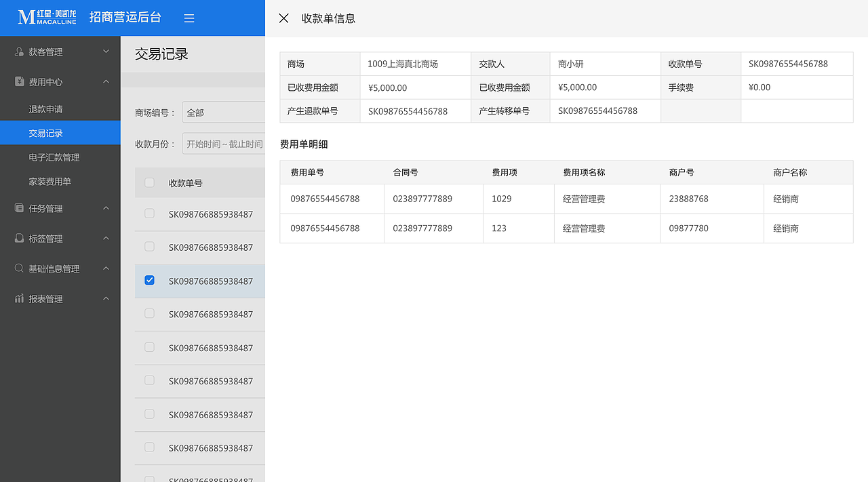Click the 费用单号 column header
The image size is (868, 482).
[307, 172]
